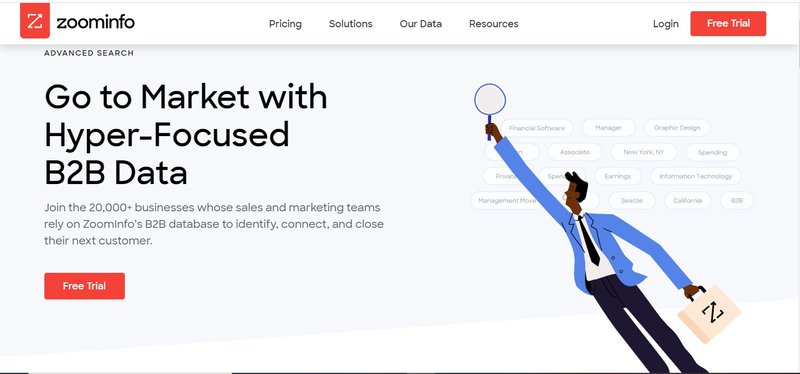
Task: Open the Our Data menu item
Action: click(x=420, y=24)
